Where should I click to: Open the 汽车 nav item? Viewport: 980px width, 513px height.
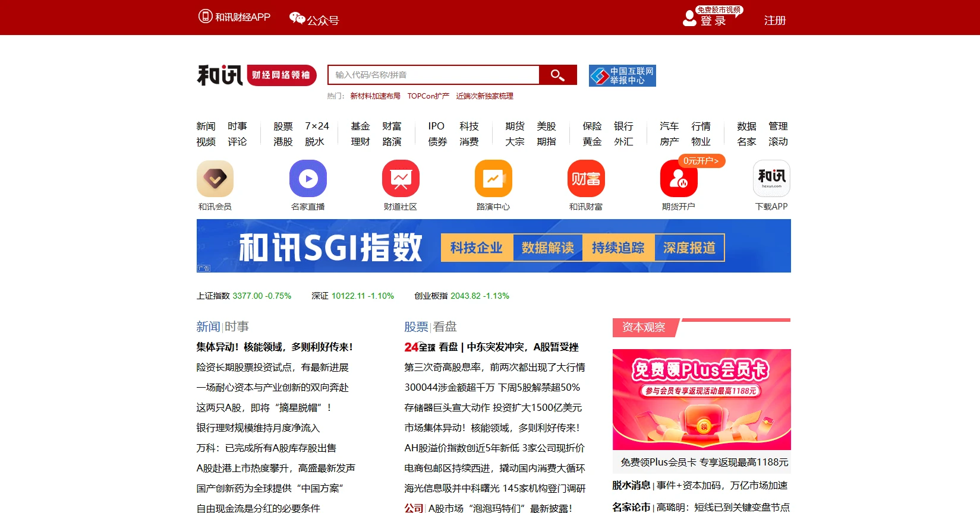pyautogui.click(x=669, y=126)
